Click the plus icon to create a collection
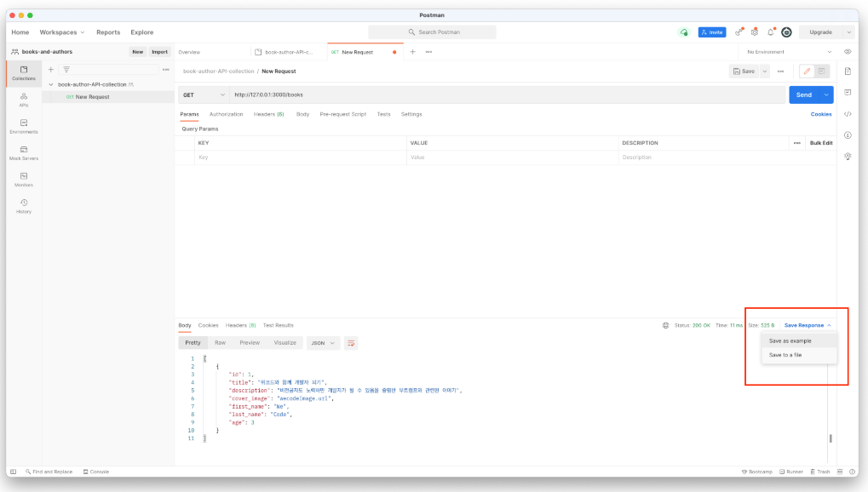This screenshot has height=492, width=868. 51,70
